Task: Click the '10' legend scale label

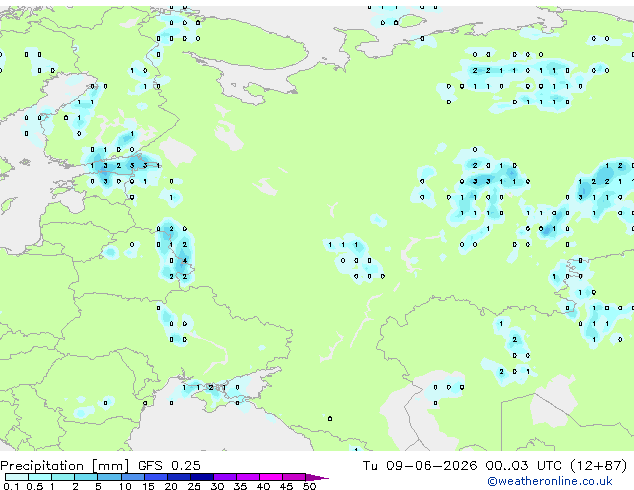Action: [125, 486]
